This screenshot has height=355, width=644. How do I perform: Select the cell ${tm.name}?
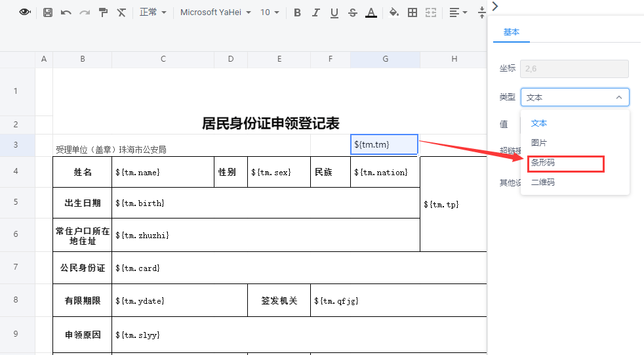coord(163,172)
